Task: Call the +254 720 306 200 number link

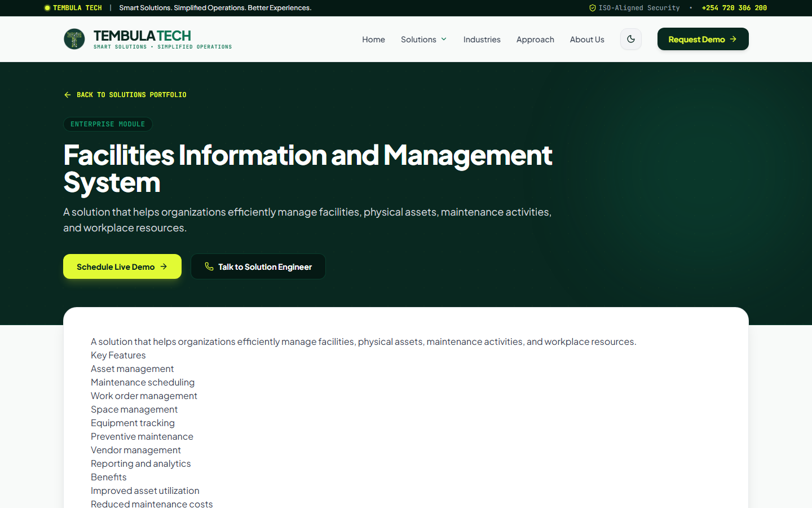Action: tap(734, 8)
